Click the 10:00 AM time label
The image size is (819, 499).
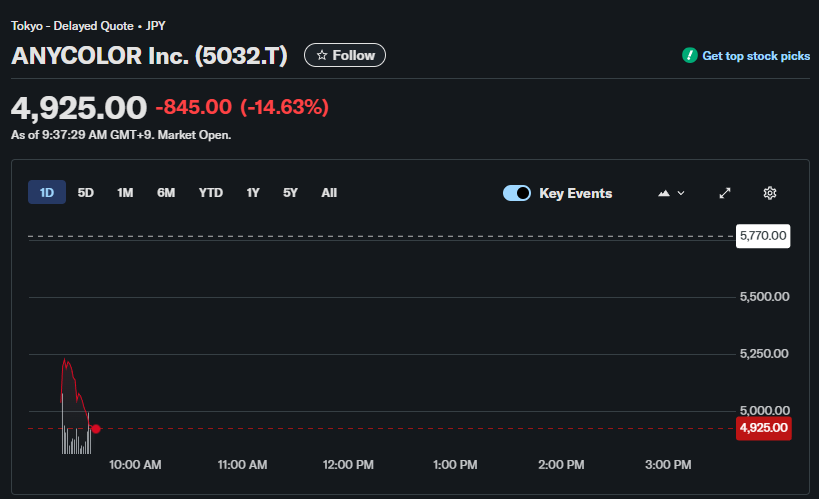pos(135,465)
